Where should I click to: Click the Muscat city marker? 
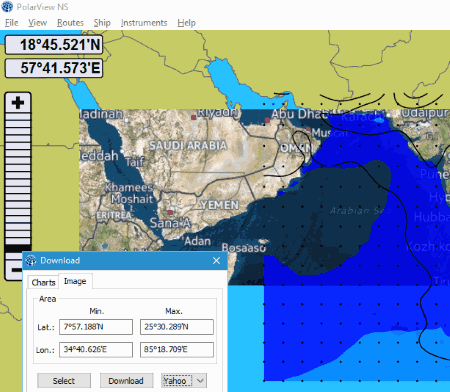pos(308,129)
